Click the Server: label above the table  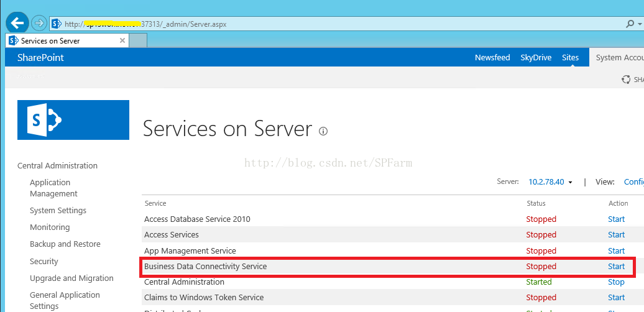click(508, 182)
